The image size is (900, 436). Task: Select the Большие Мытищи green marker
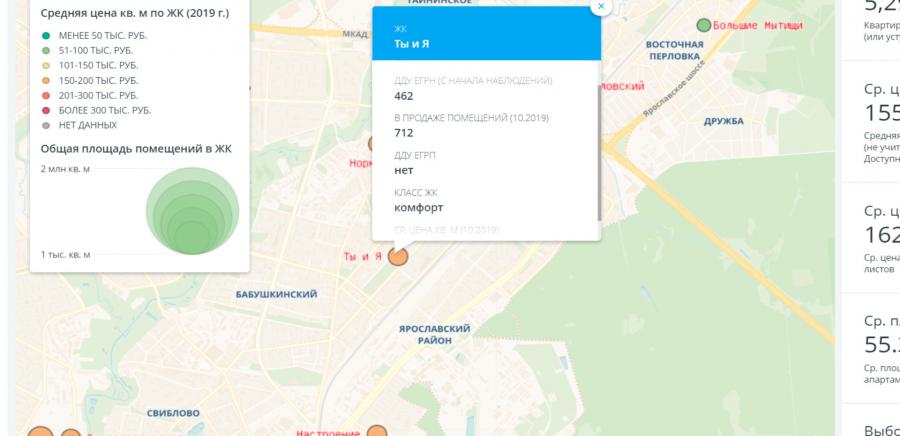pyautogui.click(x=704, y=25)
